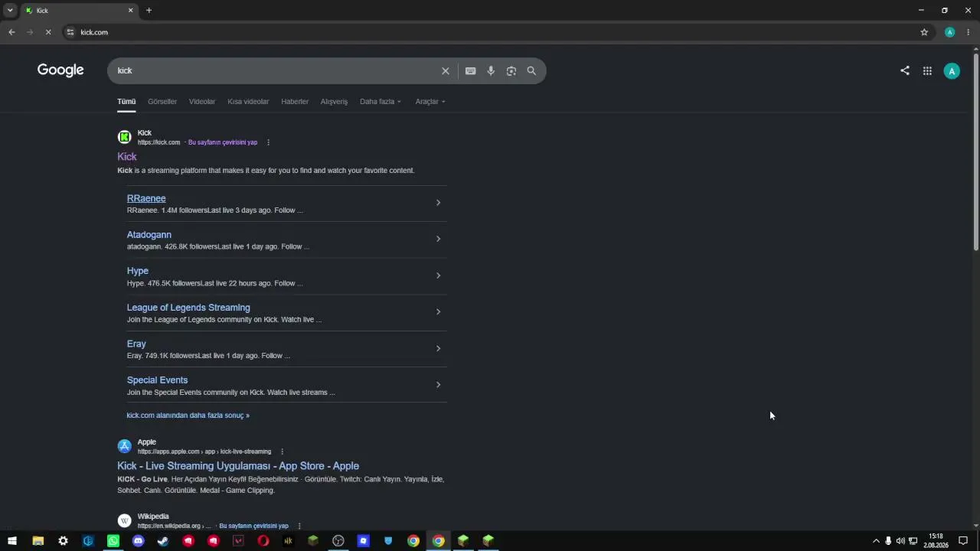This screenshot has height=551, width=980.
Task: Submit search with the magnifier icon
Action: [x=531, y=71]
